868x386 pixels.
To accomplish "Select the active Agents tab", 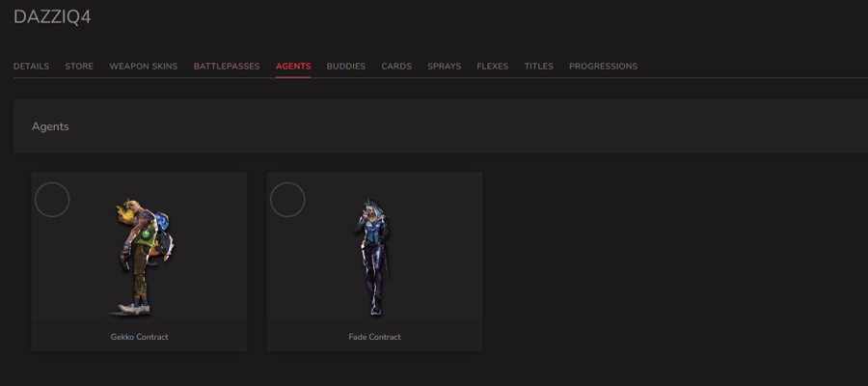I will coord(293,67).
